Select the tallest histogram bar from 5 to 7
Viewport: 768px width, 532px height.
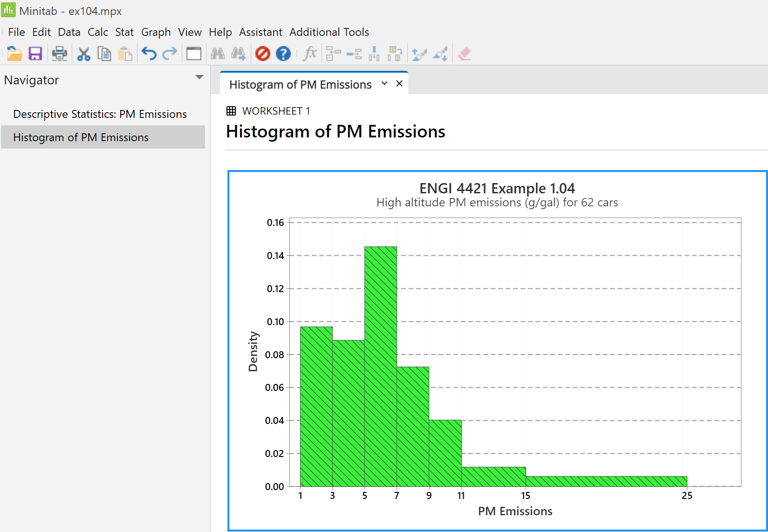[x=381, y=367]
